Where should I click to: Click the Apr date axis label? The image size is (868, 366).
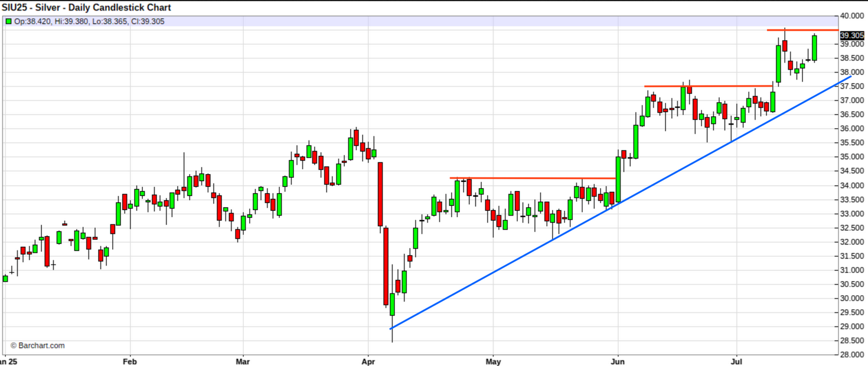368,360
